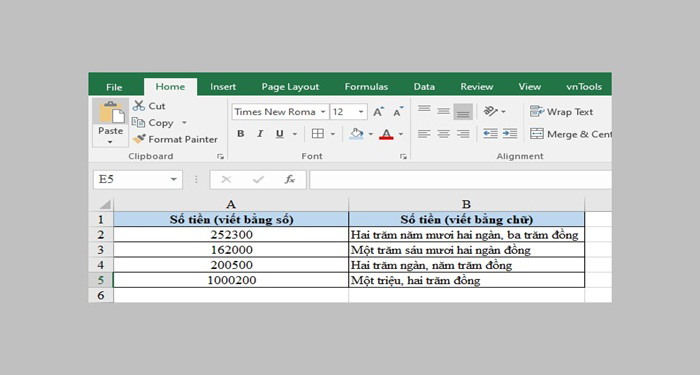Image resolution: width=700 pixels, height=375 pixels.
Task: Select cell containing 1000200
Action: [x=231, y=280]
